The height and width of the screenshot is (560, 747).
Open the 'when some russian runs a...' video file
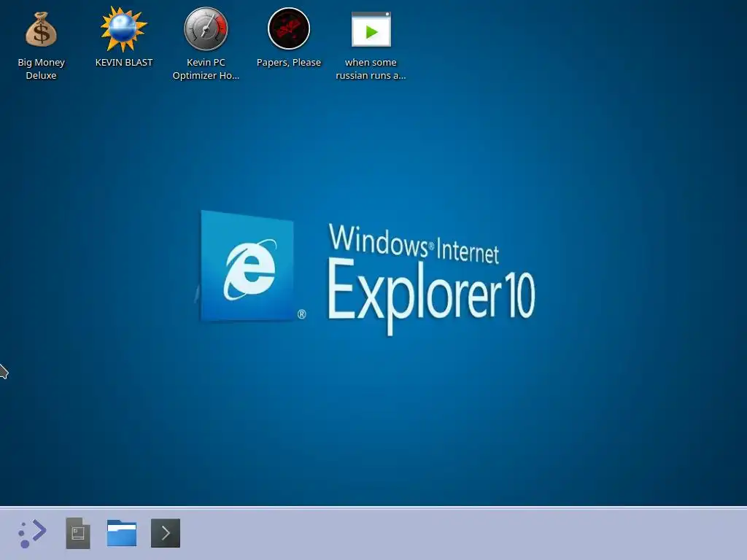coord(371,29)
